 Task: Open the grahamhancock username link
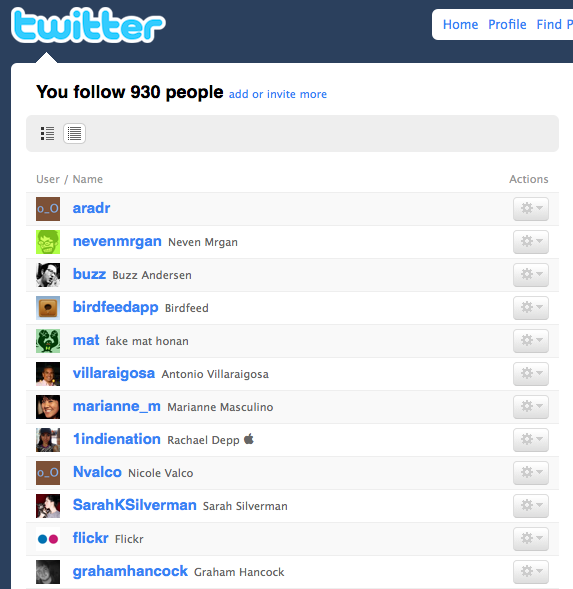[x=130, y=571]
